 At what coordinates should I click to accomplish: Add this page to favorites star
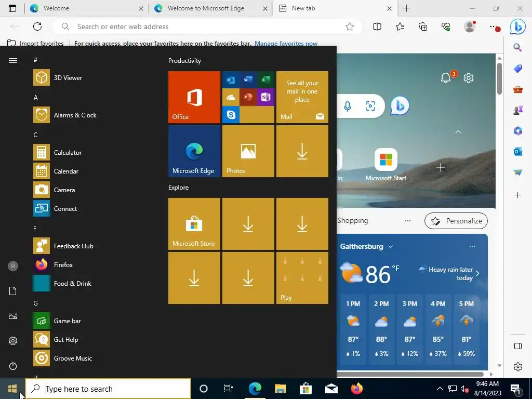350,26
